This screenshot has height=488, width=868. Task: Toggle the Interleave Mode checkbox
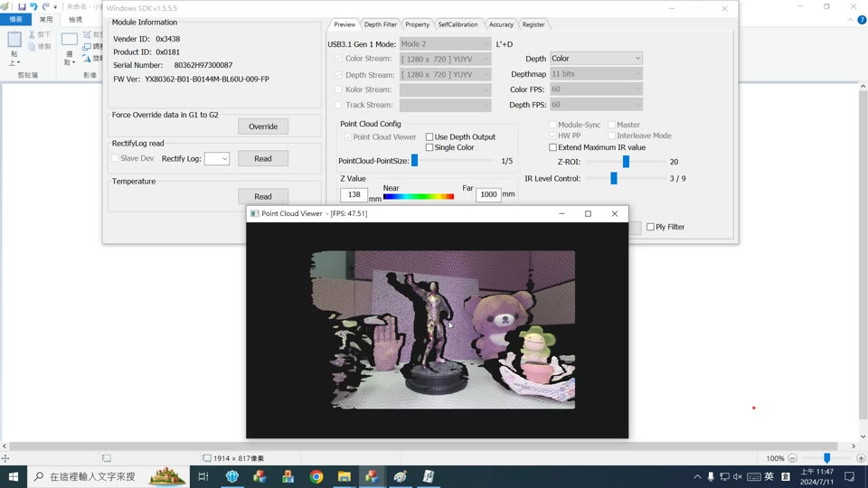612,136
